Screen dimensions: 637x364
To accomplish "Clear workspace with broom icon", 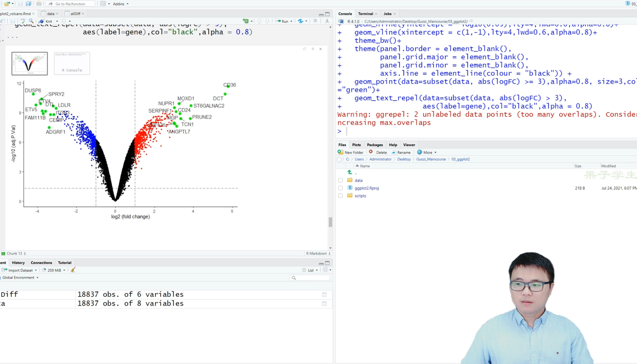I will pyautogui.click(x=73, y=270).
